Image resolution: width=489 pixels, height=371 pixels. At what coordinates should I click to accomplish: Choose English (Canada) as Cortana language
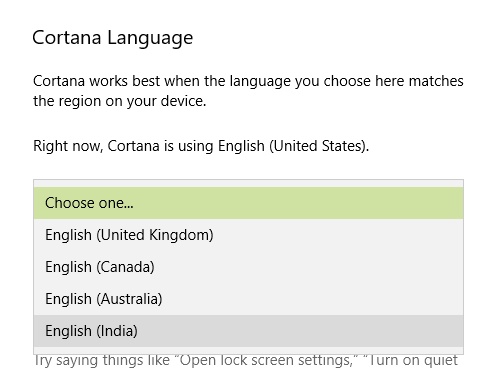click(x=248, y=267)
